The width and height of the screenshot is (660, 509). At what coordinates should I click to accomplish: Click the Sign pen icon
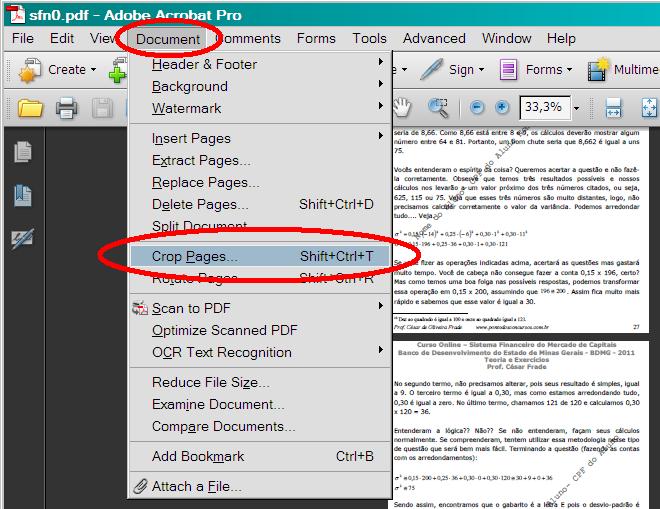[431, 69]
